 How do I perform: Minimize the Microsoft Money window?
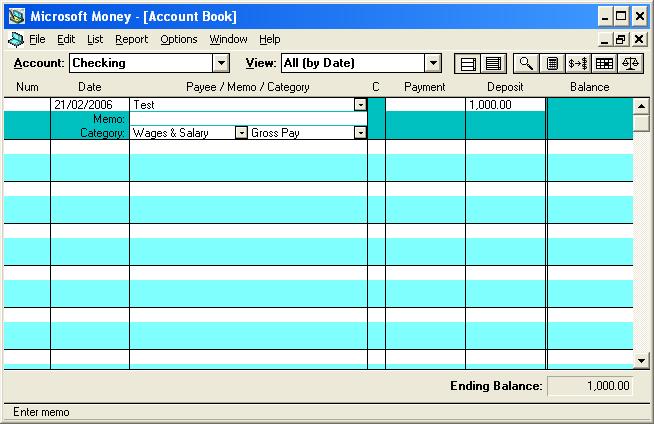point(604,16)
